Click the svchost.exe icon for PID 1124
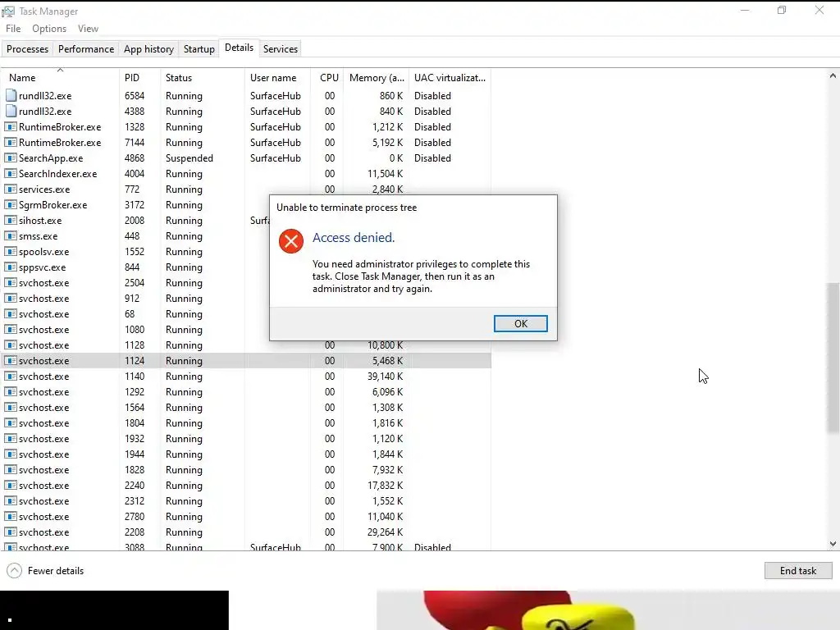The height and width of the screenshot is (630, 840). (11, 361)
